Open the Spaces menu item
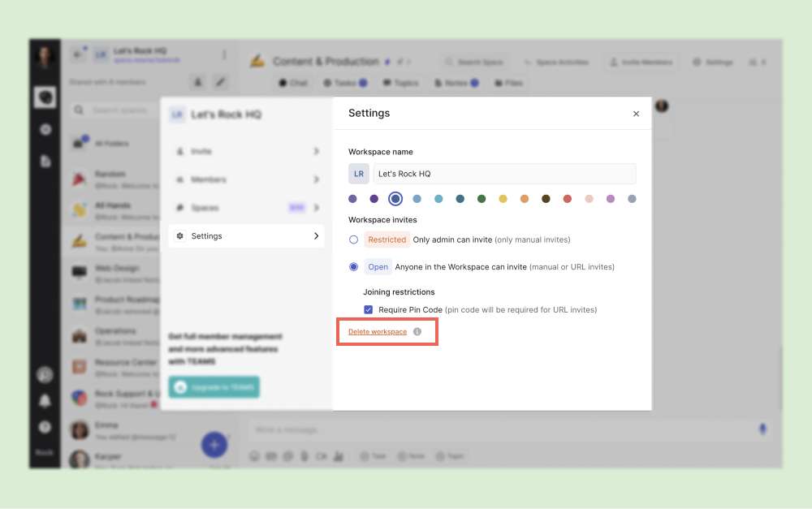 (205, 208)
